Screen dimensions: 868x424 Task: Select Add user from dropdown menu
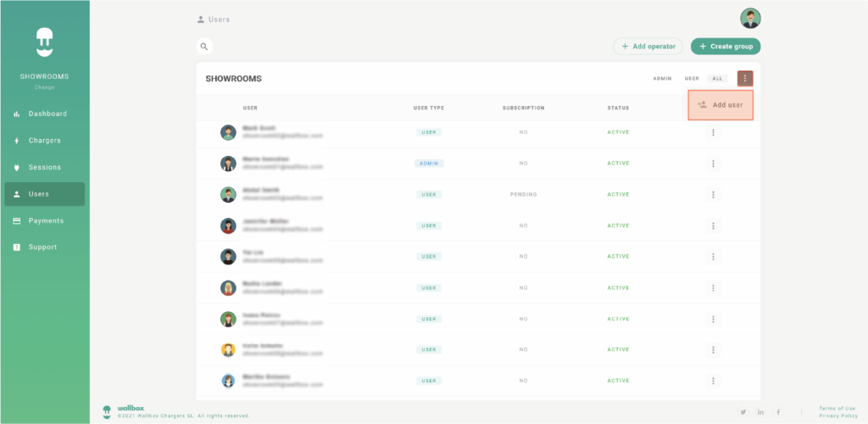pyautogui.click(x=721, y=105)
